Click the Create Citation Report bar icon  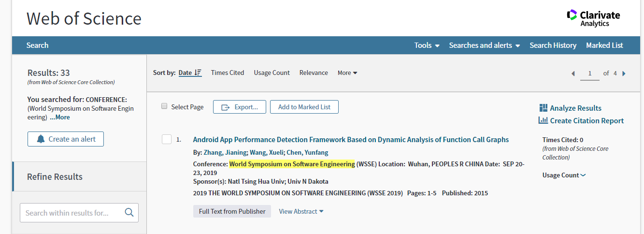coord(543,120)
